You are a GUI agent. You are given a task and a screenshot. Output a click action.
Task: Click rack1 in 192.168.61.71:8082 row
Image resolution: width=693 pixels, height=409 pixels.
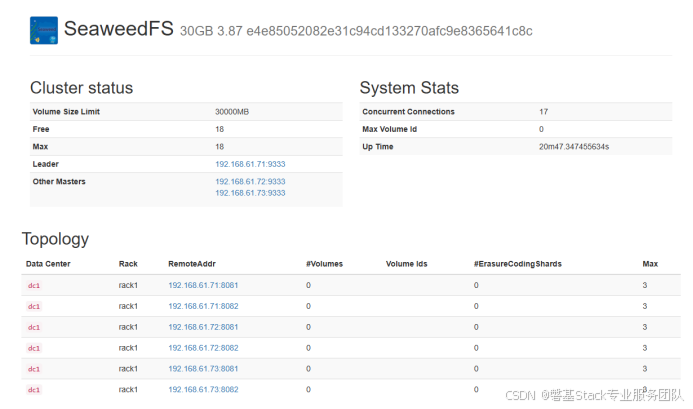click(128, 306)
